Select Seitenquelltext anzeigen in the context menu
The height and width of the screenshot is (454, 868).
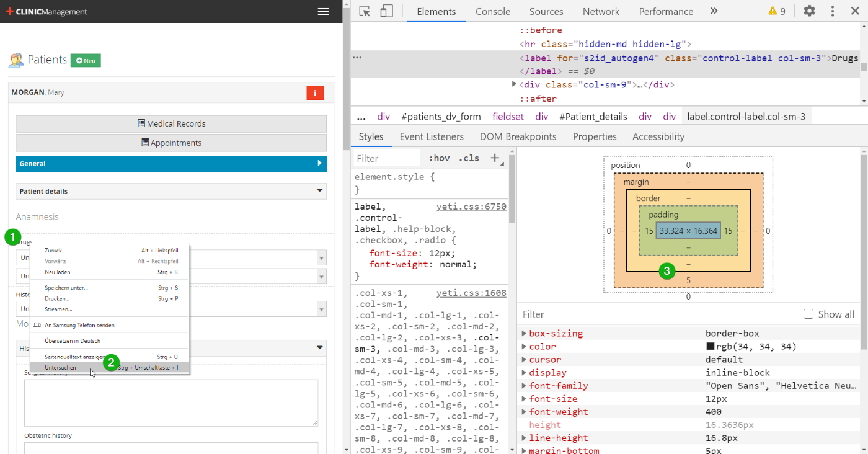point(110,357)
